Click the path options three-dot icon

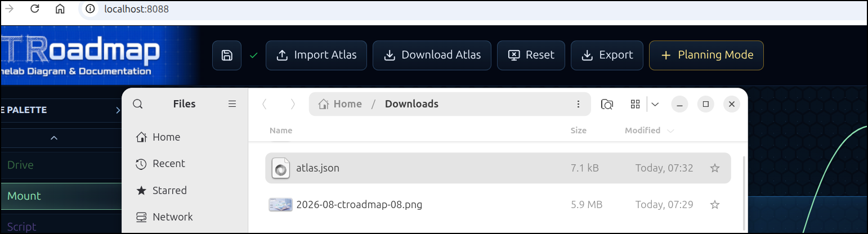tap(578, 104)
